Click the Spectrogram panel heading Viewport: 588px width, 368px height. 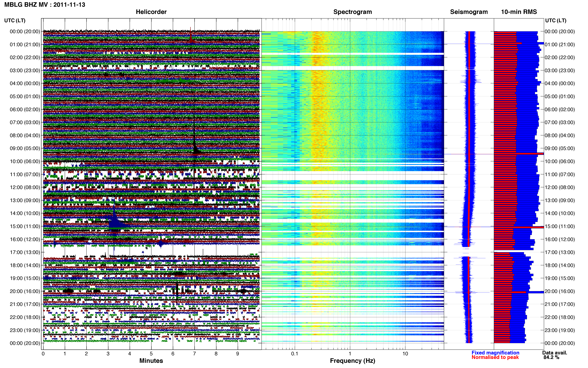tap(352, 12)
